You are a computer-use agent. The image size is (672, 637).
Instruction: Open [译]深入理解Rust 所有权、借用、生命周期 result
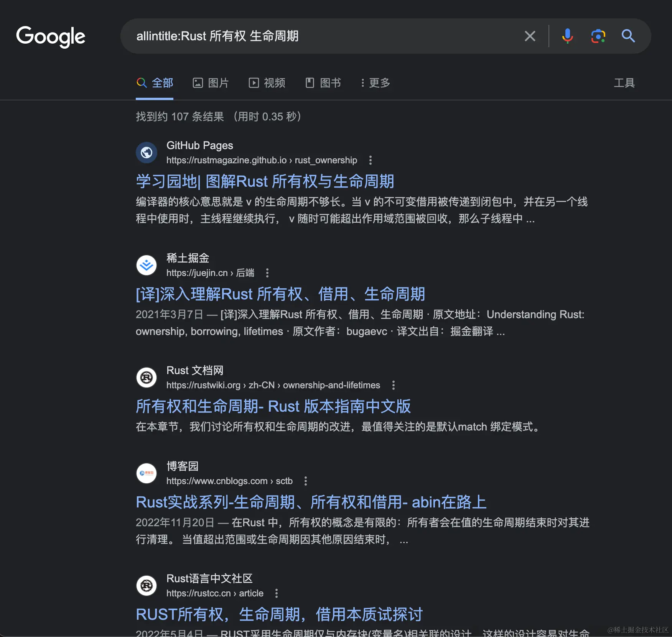pyautogui.click(x=280, y=294)
